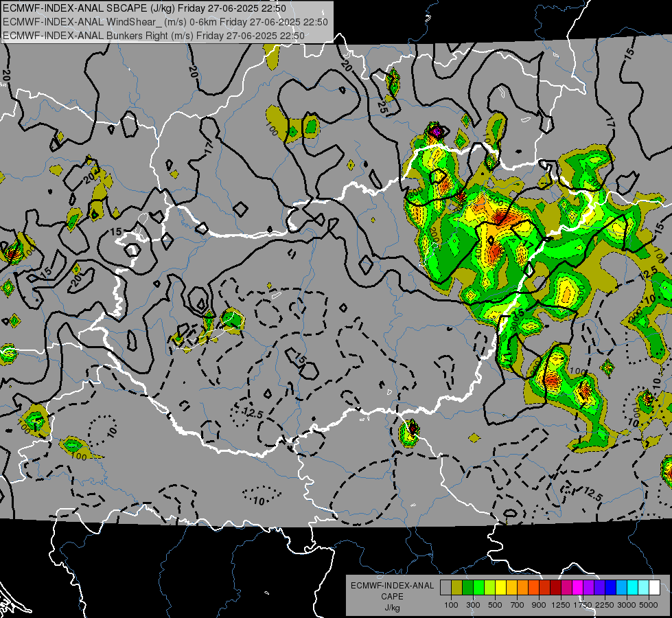
Task: Click the CAPE title in the legend
Action: [x=392, y=597]
